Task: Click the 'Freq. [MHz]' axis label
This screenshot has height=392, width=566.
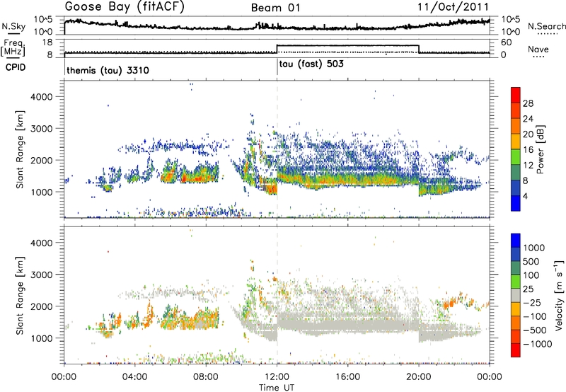Action: point(13,48)
